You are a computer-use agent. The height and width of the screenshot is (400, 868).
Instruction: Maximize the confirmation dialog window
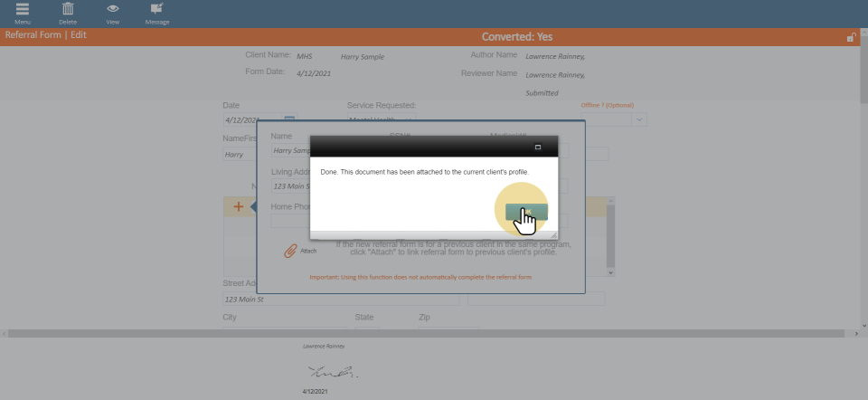(538, 147)
